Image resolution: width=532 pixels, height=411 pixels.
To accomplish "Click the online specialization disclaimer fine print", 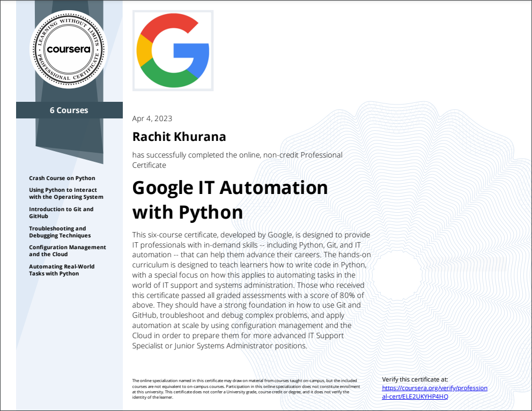I will 246,388.
